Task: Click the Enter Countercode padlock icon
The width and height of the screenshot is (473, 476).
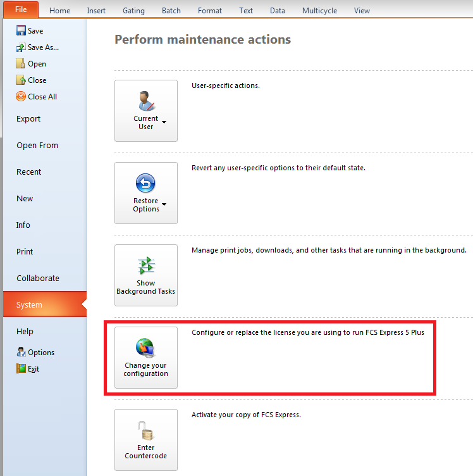Action: point(146,432)
